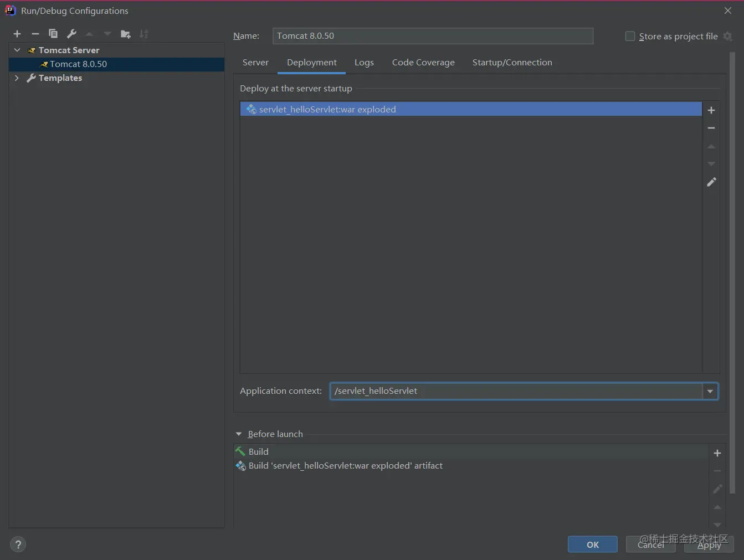Click the Apply button
This screenshot has height=560, width=744.
click(x=709, y=544)
